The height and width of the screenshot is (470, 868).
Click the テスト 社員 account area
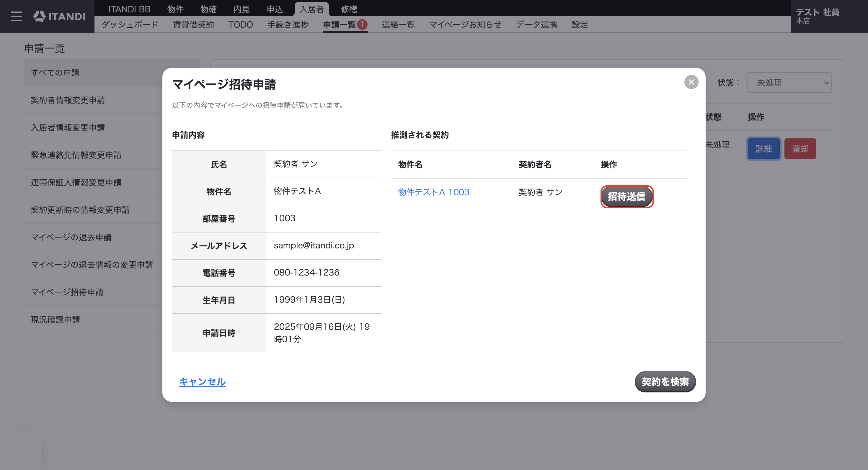click(x=829, y=16)
